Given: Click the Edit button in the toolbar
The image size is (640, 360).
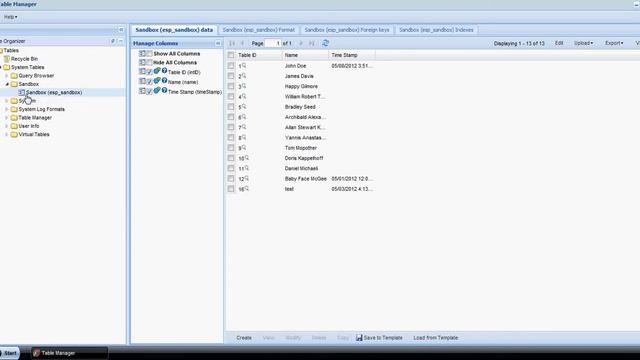Looking at the screenshot, I should (559, 43).
